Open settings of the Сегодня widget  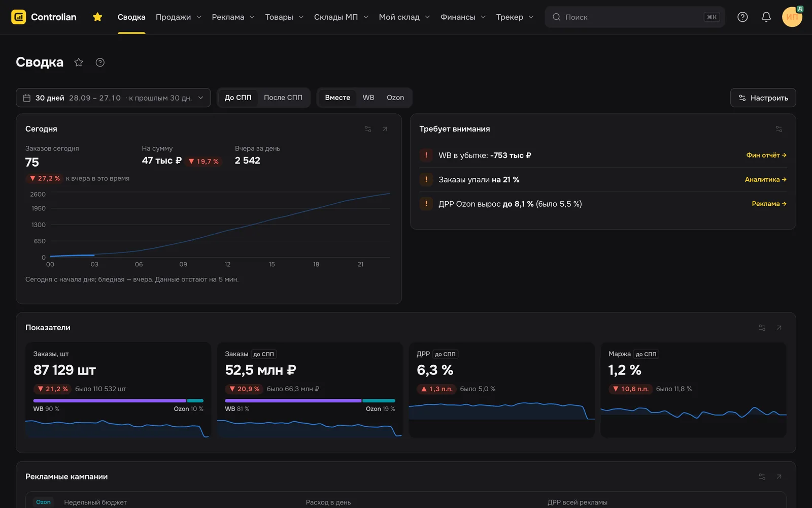click(368, 129)
